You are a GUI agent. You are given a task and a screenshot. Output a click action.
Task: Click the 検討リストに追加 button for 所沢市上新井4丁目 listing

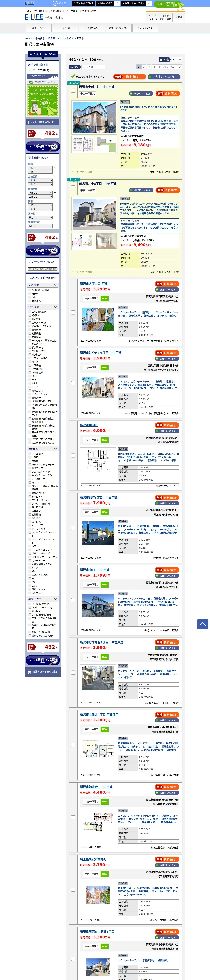tap(167, 720)
